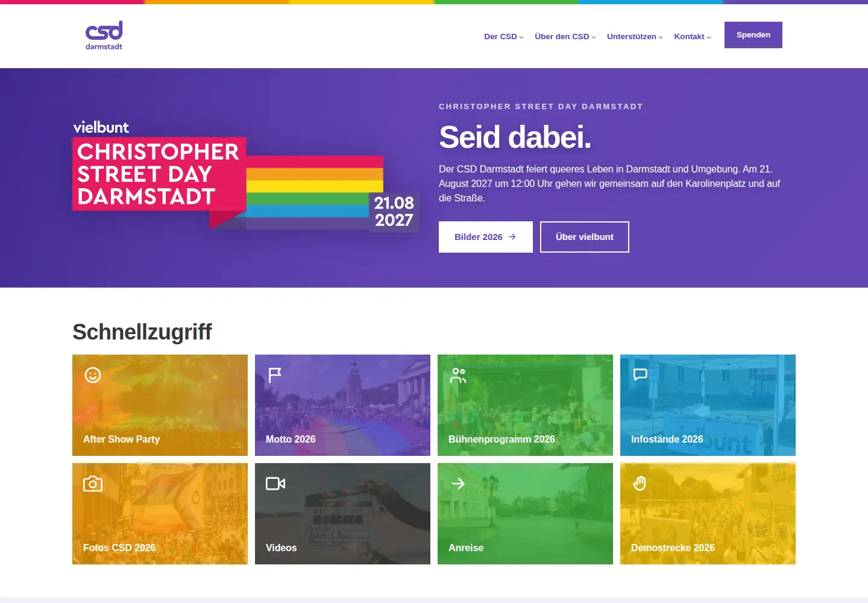The height and width of the screenshot is (603, 868).
Task: Expand the Der CSD dropdown chevron
Action: (521, 37)
